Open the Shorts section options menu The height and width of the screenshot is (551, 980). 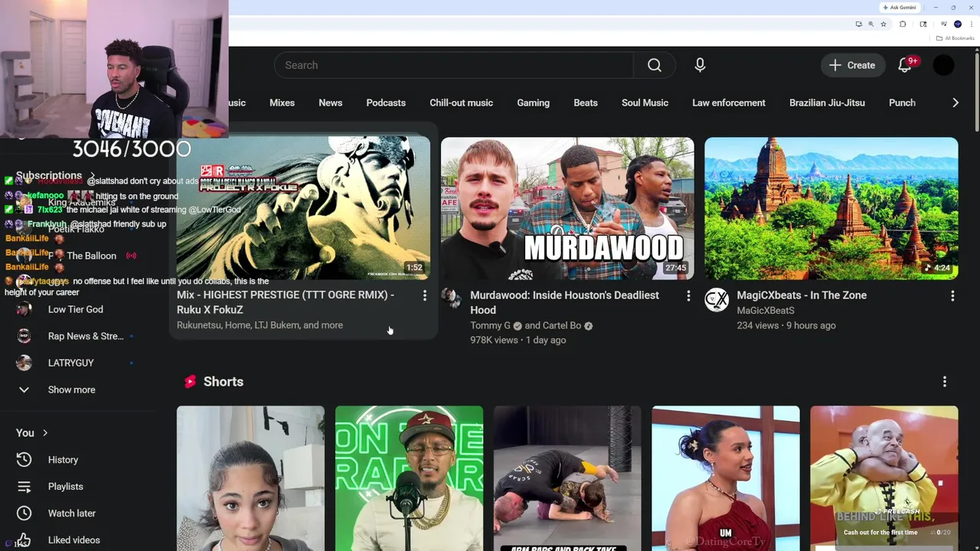(x=944, y=381)
